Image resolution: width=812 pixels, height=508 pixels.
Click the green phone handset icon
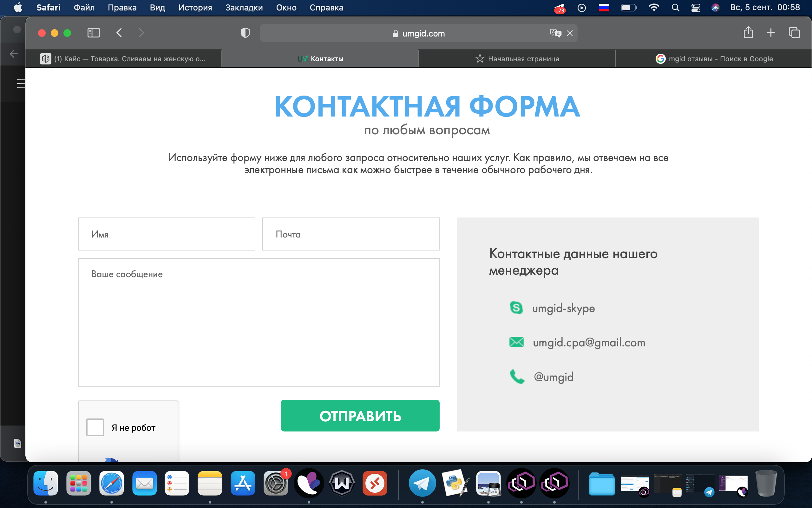coord(517,376)
